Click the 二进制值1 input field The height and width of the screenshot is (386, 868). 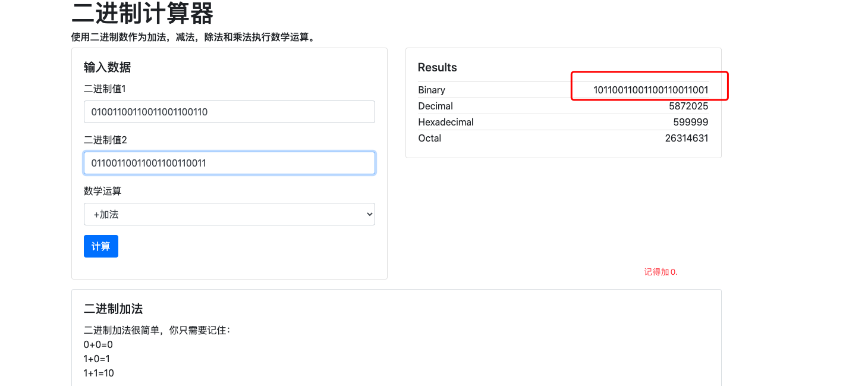pyautogui.click(x=229, y=112)
